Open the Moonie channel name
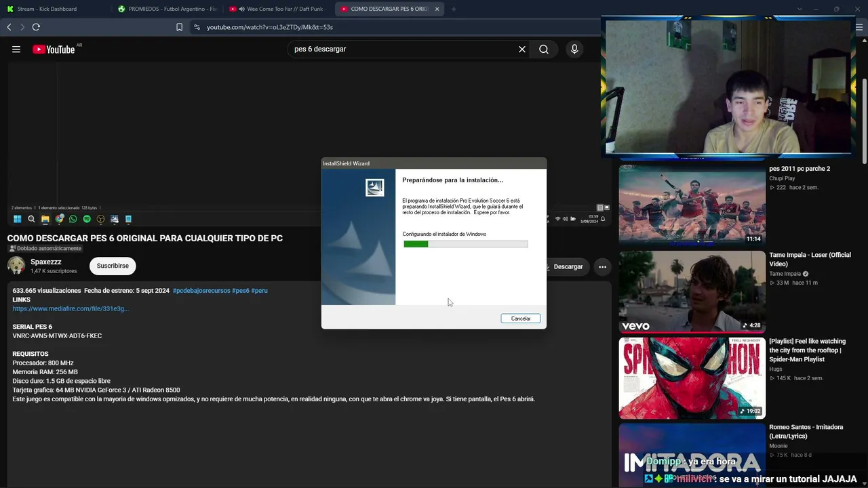The image size is (868, 488). point(778,446)
